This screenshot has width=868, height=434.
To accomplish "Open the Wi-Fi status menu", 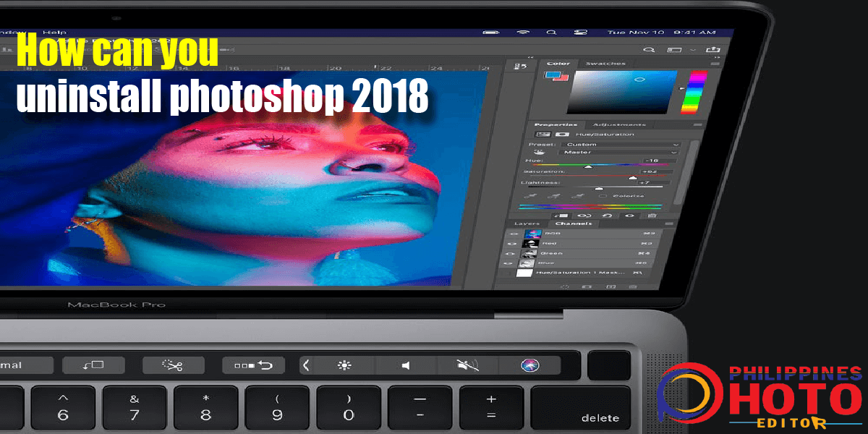I will [x=523, y=33].
